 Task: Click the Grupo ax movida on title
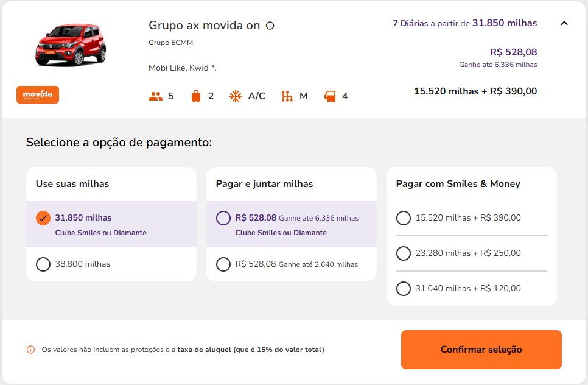point(204,25)
